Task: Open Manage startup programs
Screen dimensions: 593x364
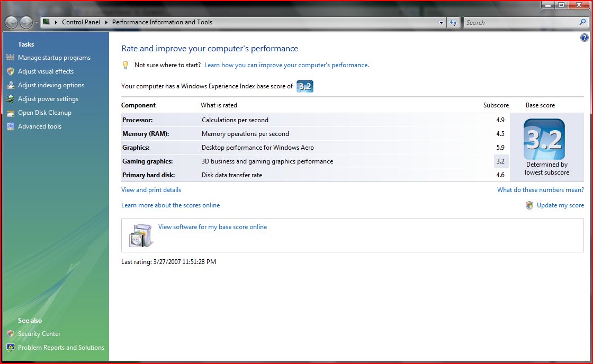Action: click(x=54, y=58)
